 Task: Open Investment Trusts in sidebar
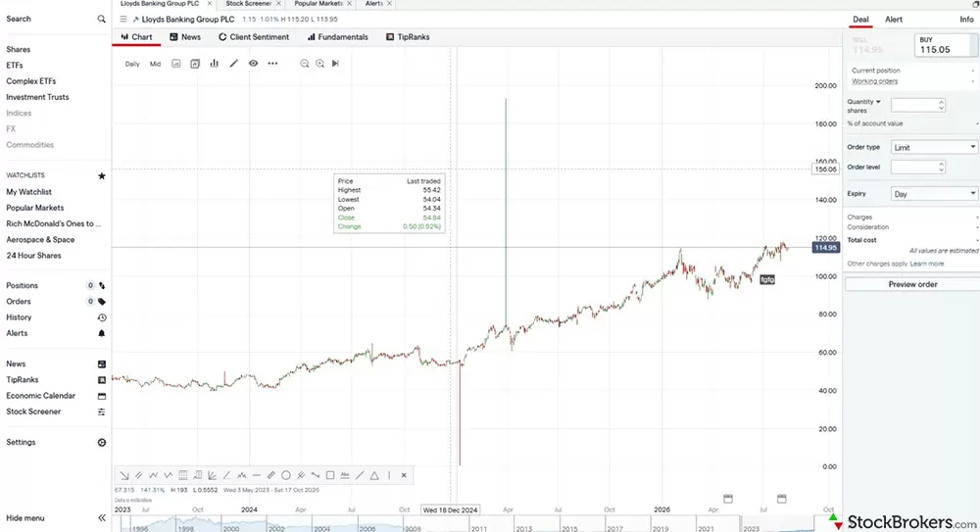pos(37,97)
